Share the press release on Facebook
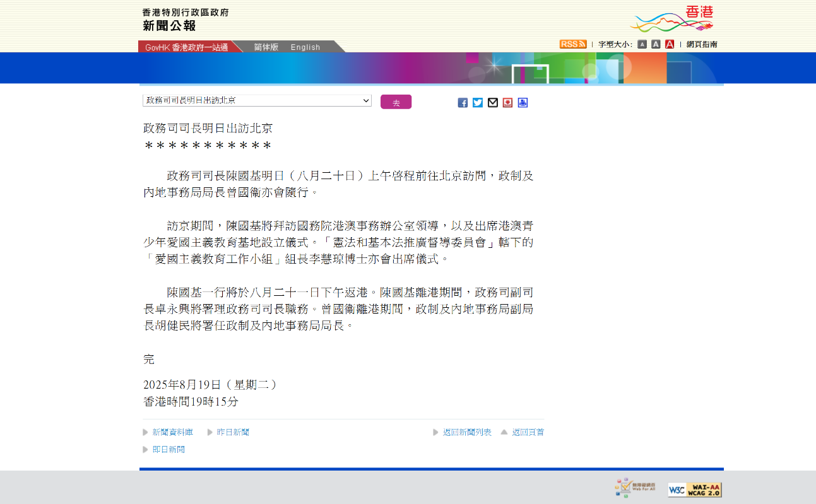This screenshot has height=504, width=816. coord(463,103)
